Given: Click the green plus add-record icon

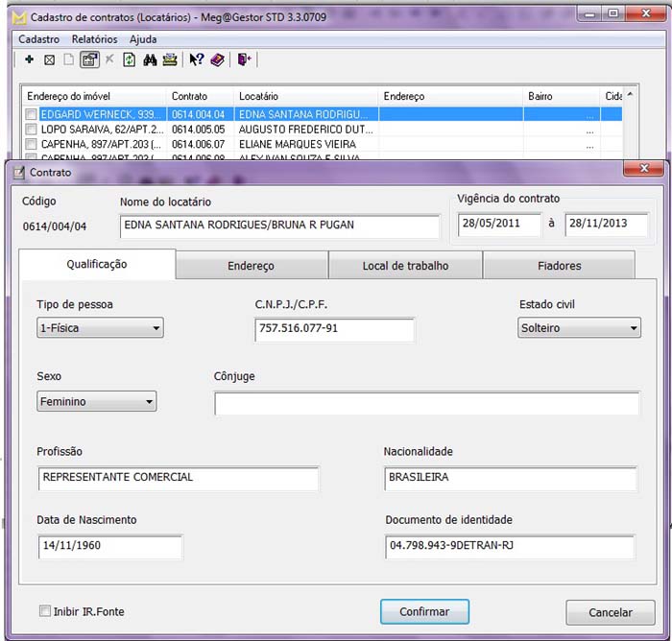Looking at the screenshot, I should [x=29, y=59].
